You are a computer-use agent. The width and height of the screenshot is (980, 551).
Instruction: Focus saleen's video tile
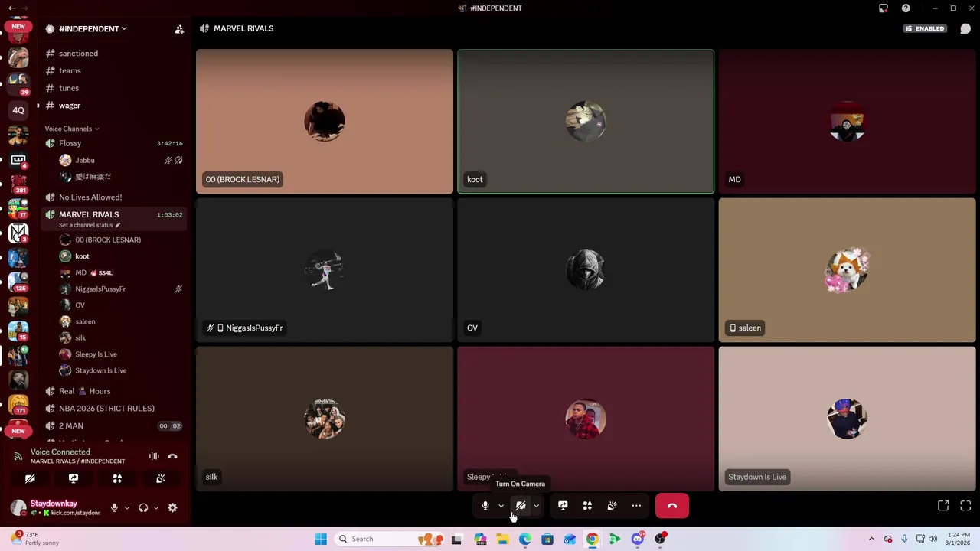848,270
